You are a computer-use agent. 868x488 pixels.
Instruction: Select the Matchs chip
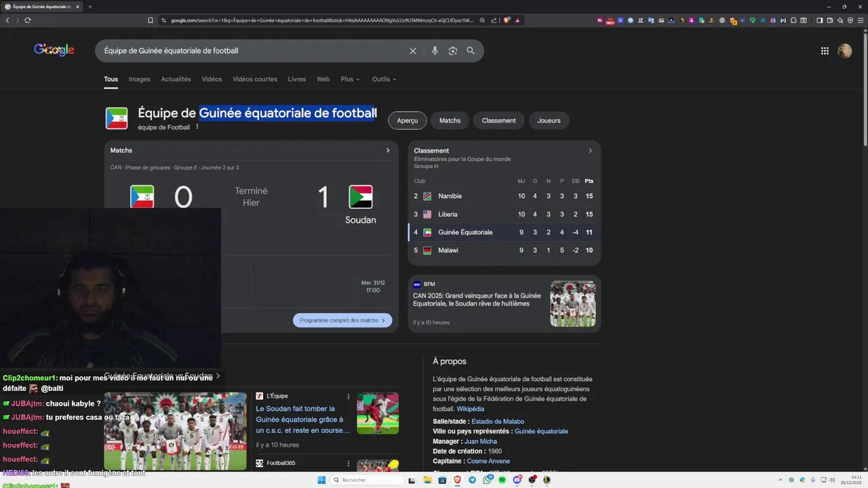click(x=450, y=121)
